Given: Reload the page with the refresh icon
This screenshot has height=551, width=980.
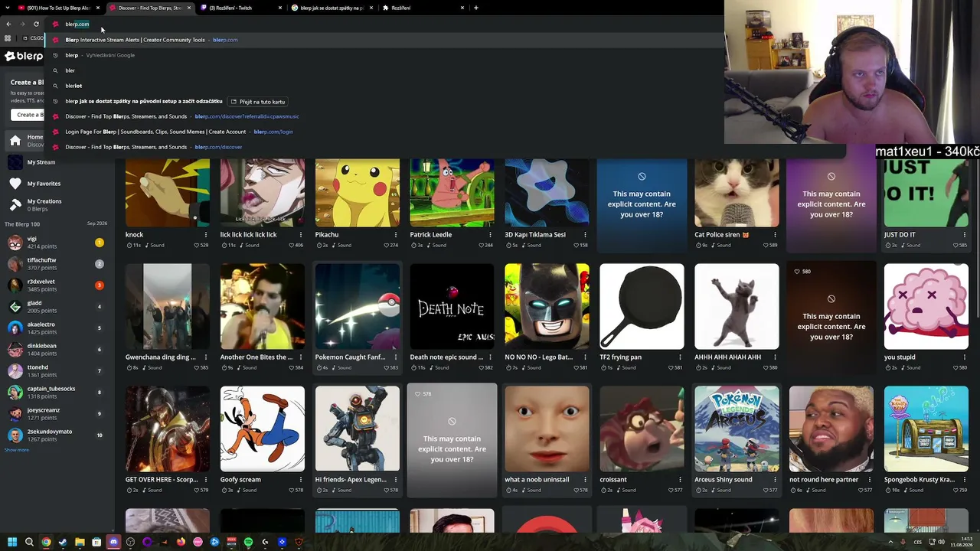Looking at the screenshot, I should pyautogui.click(x=36, y=24).
